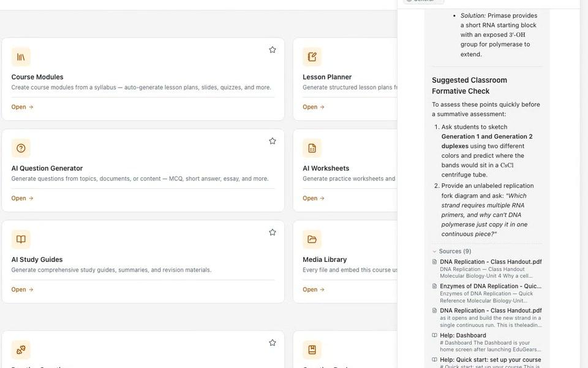Screen dimensions: 588x368
Task: Click the bookmark-book icon on bottom-right card
Action: point(312,350)
